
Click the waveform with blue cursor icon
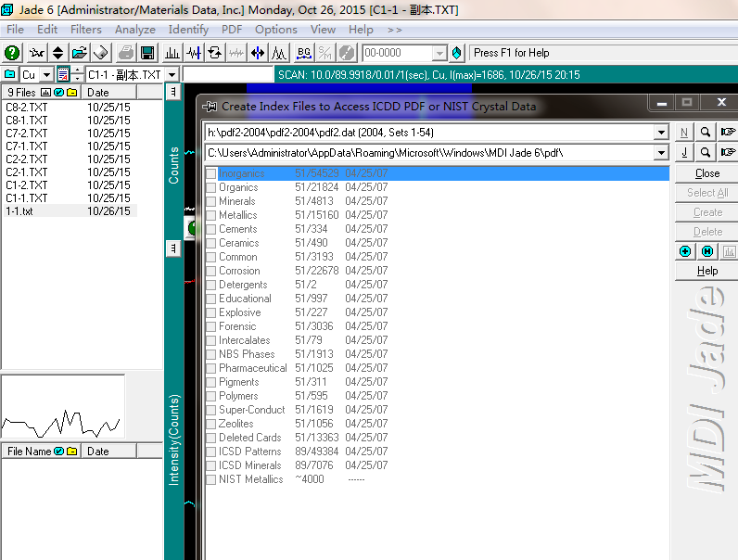coord(194,53)
